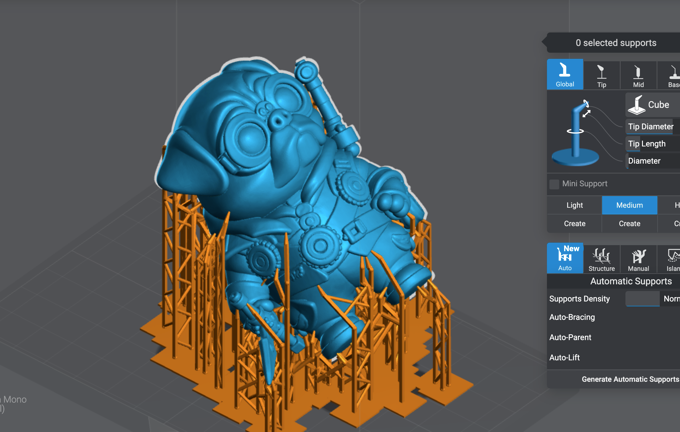
Task: Click the 'Supports Density' label
Action: [x=579, y=299]
